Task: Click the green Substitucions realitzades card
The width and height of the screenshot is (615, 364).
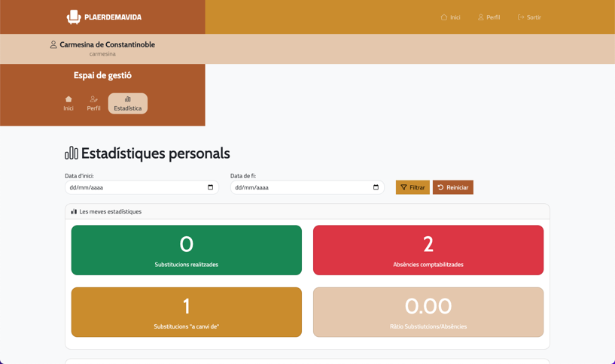Action: click(187, 250)
